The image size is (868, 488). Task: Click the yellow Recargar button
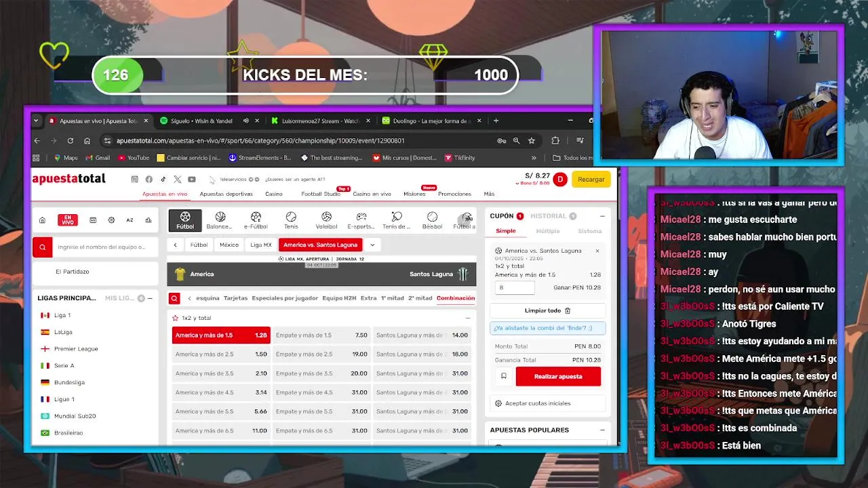(x=591, y=179)
